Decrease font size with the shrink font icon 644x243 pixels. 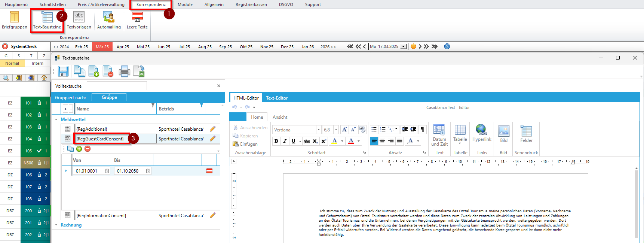353,130
